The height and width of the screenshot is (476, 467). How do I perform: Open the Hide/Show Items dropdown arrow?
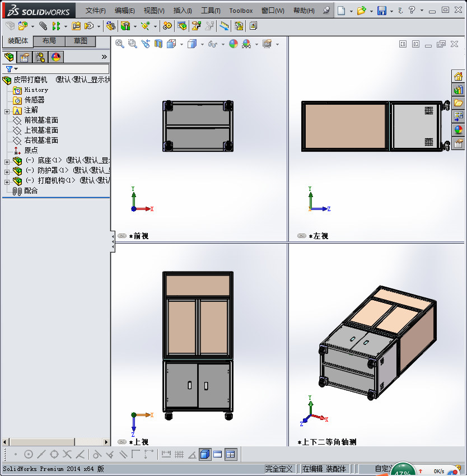223,44
